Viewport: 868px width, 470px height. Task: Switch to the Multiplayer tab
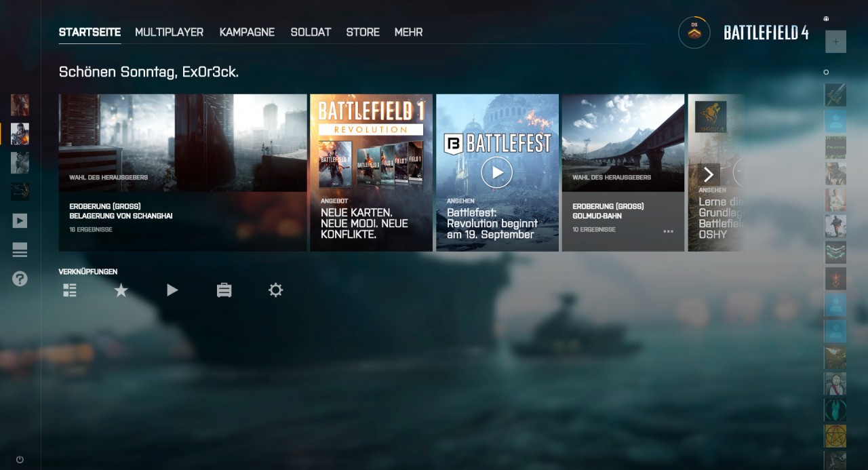[x=169, y=32]
